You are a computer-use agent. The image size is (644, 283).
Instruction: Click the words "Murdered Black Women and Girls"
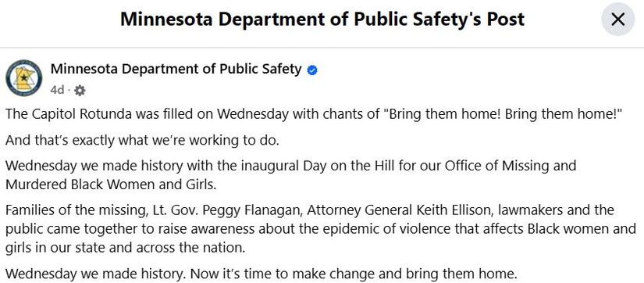pyautogui.click(x=111, y=184)
